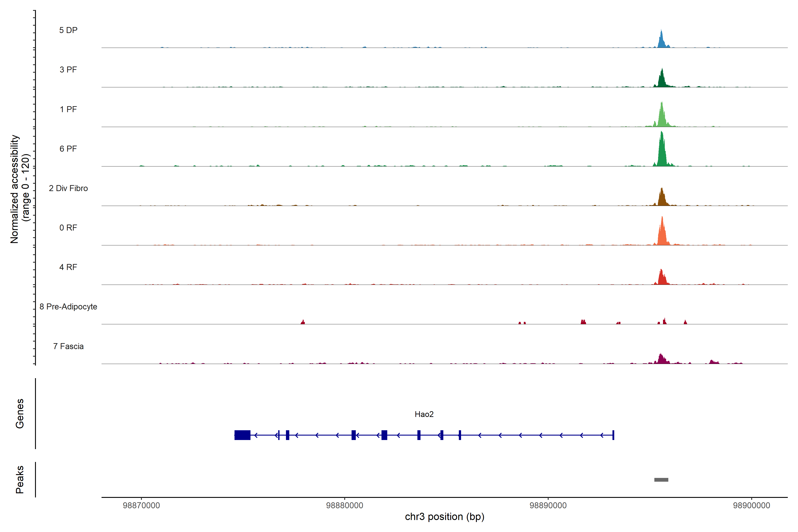Click the 5 DP track label
Image resolution: width=798 pixels, height=532 pixels.
pyautogui.click(x=68, y=30)
